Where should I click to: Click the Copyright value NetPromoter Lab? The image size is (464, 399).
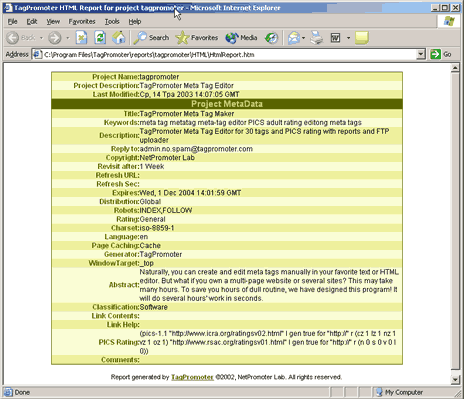pos(167,157)
